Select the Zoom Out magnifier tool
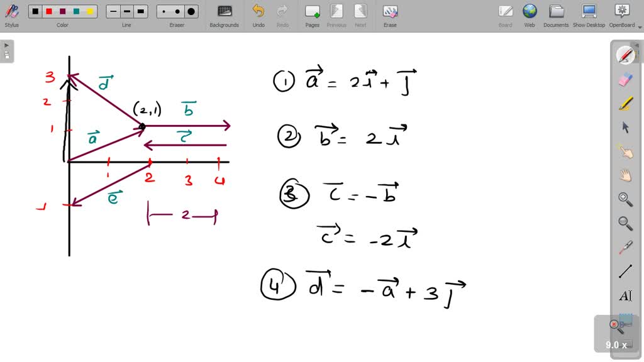 click(x=625, y=223)
